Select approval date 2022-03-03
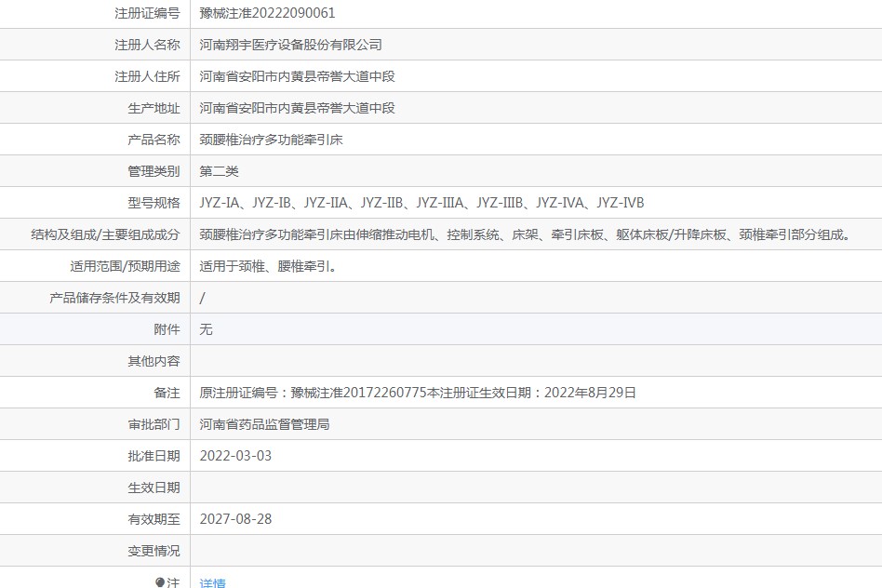The height and width of the screenshot is (588, 882). [235, 456]
